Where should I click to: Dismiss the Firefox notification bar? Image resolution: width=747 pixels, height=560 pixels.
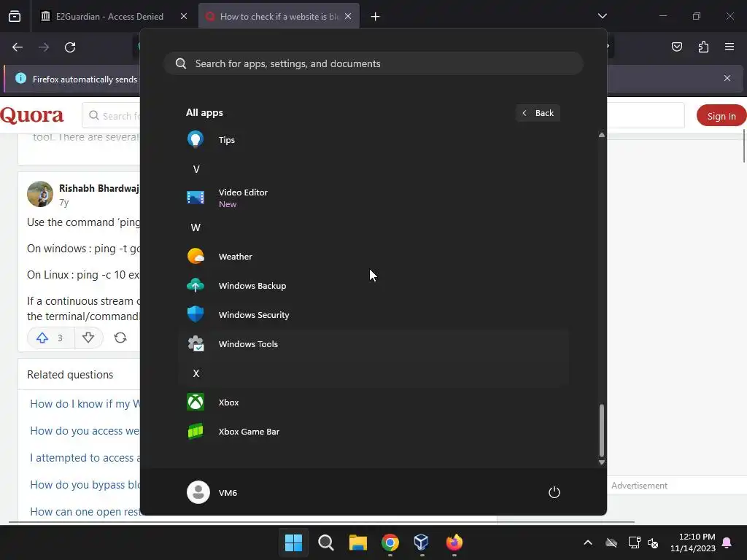pos(727,78)
